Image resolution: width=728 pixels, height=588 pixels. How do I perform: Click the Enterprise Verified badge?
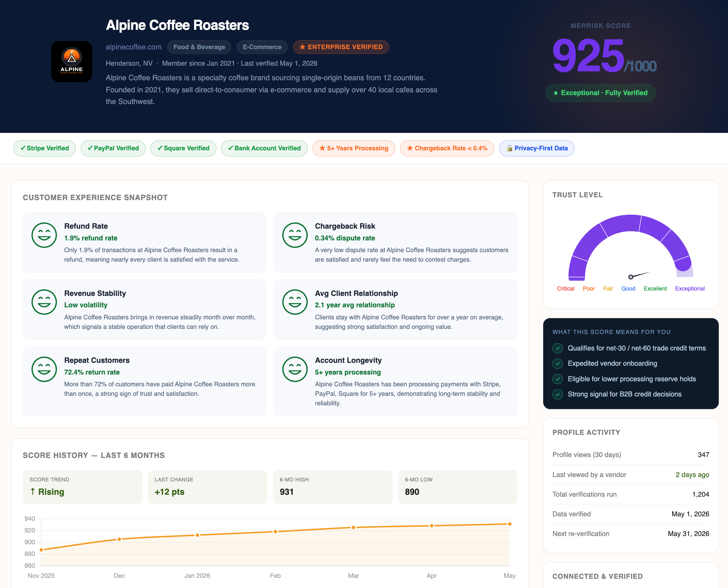pos(341,47)
